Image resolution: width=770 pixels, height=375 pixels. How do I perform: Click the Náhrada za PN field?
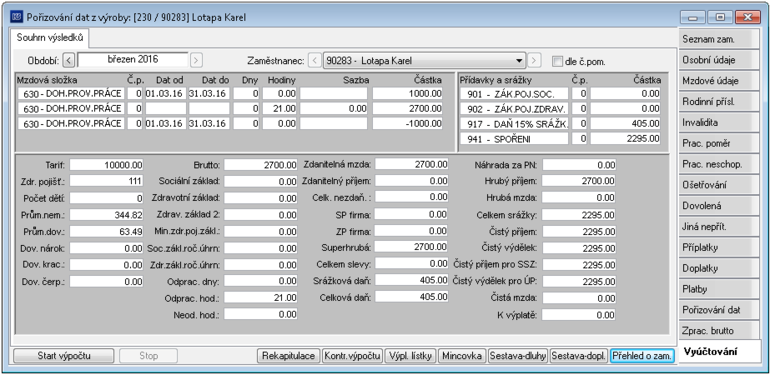pos(579,165)
